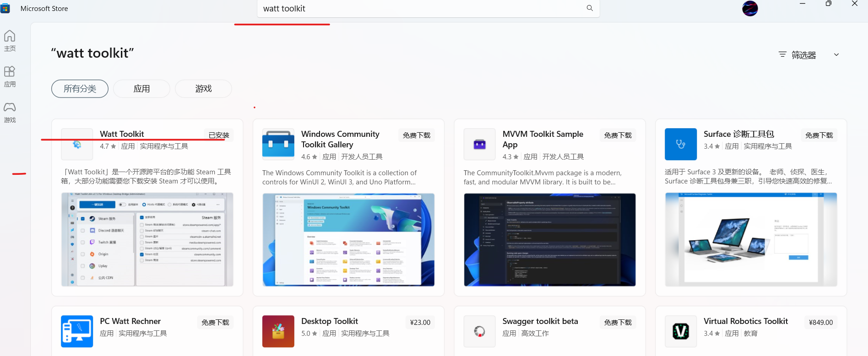
Task: Open the Windows Community Toolkit Gallery screenshot
Action: click(x=348, y=239)
